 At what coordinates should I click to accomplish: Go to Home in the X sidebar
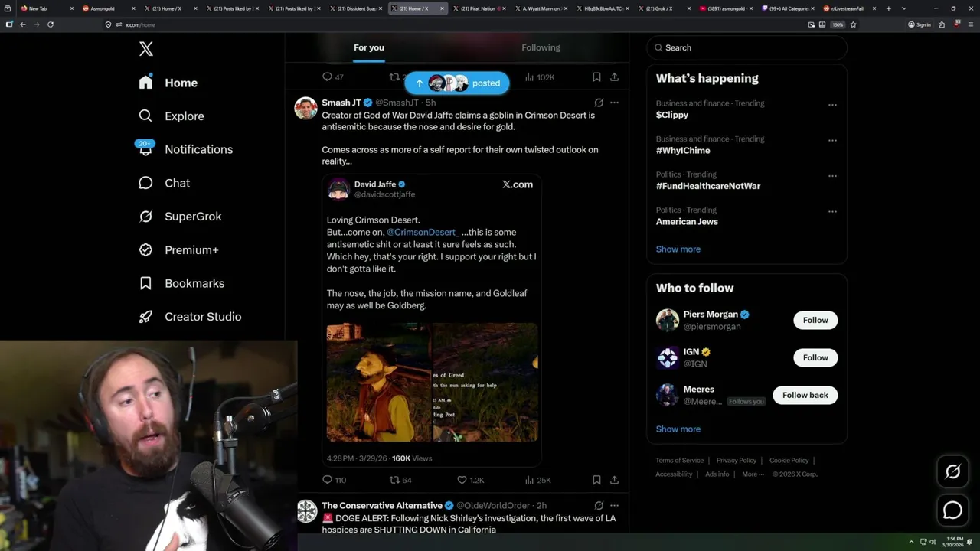tap(168, 83)
